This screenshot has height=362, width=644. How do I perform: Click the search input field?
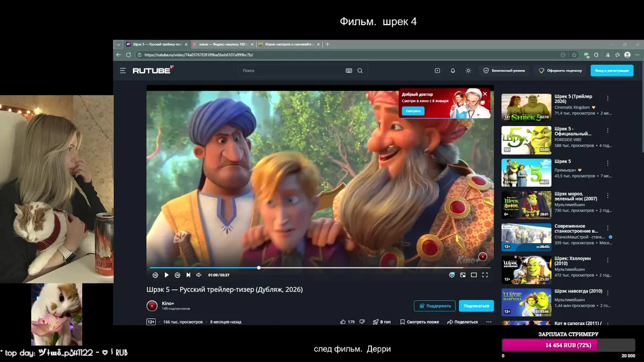coord(292,71)
